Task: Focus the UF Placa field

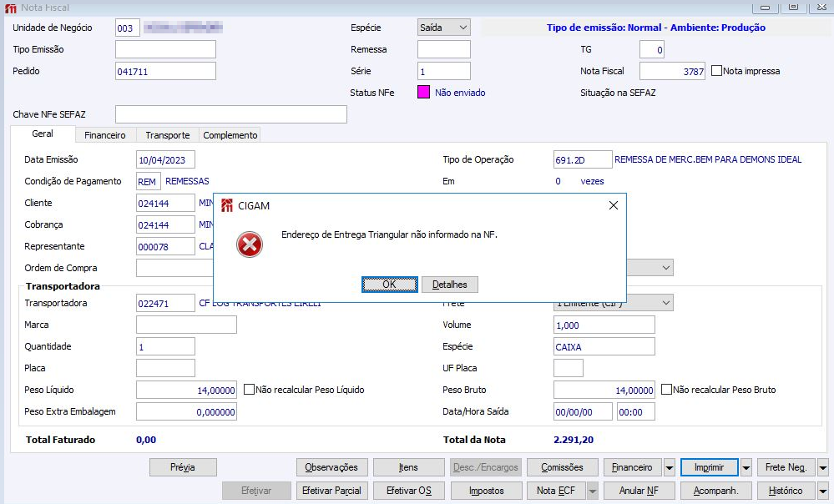Action: [568, 368]
